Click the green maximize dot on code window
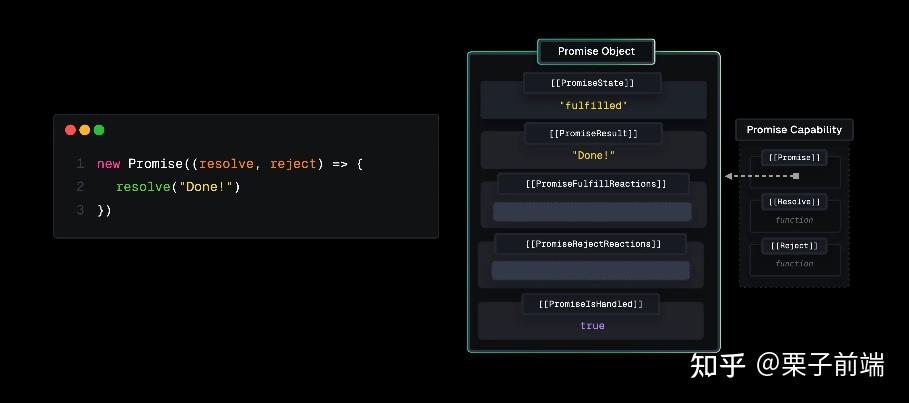909x403 pixels. (99, 130)
